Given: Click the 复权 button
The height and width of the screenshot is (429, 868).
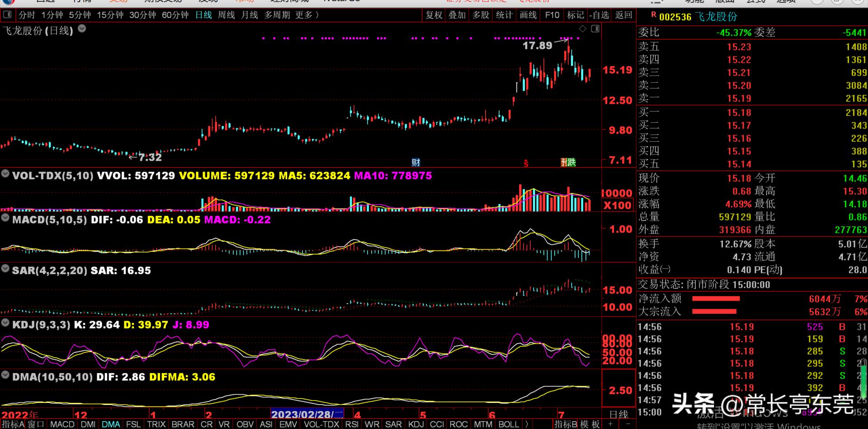Looking at the screenshot, I should (434, 15).
